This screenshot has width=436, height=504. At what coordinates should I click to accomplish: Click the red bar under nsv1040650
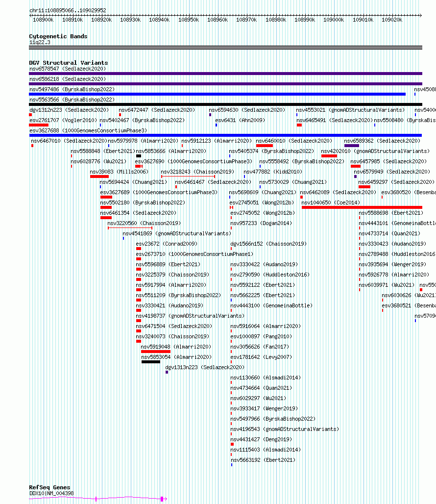362,207
